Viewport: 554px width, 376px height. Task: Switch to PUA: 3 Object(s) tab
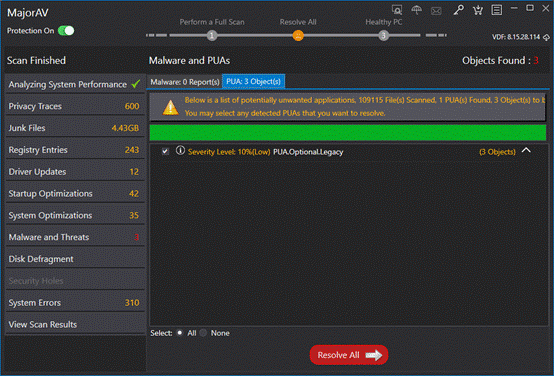[x=253, y=82]
